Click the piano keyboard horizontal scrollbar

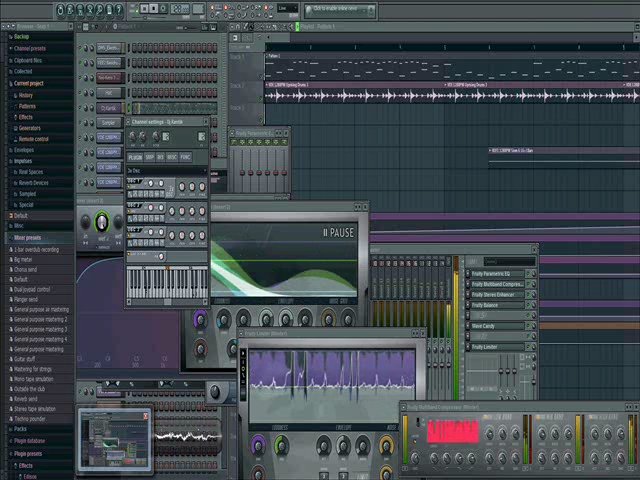[x=167, y=302]
